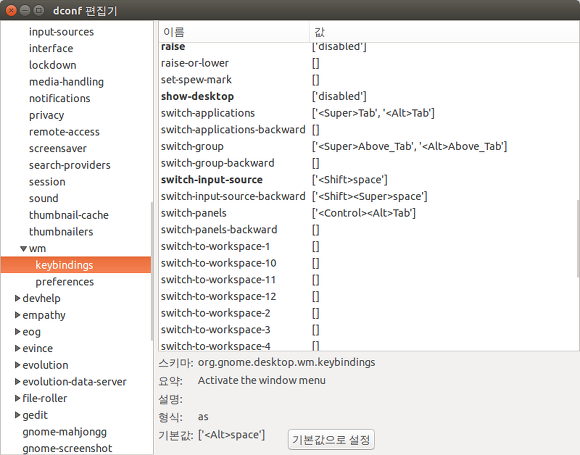
Task: Edit the ['<Control><Alt>Tab'] value
Action: click(364, 213)
